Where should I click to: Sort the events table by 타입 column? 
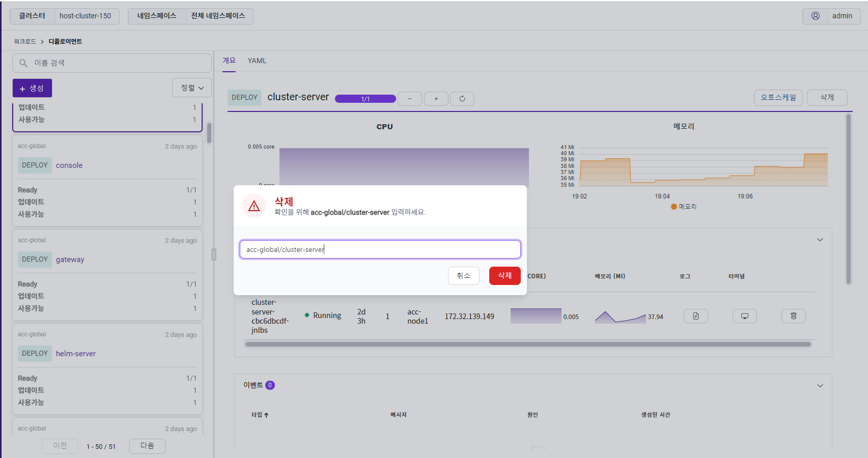click(x=260, y=415)
